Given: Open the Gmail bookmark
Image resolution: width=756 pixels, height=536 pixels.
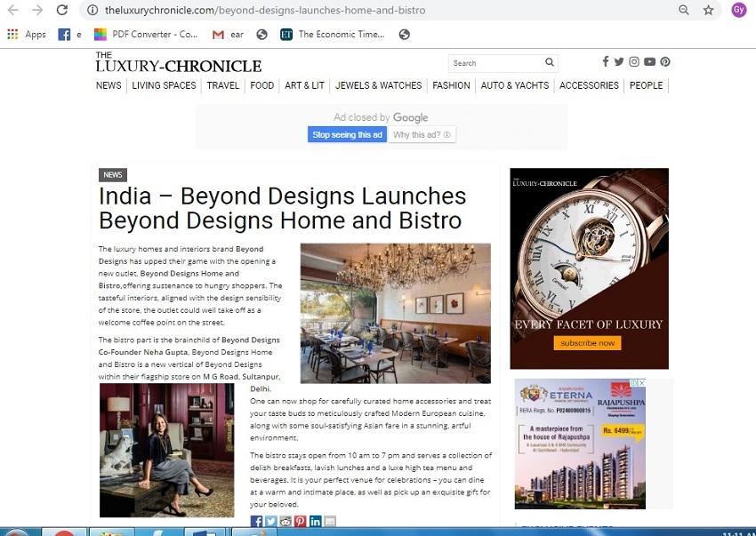Looking at the screenshot, I should [228, 35].
